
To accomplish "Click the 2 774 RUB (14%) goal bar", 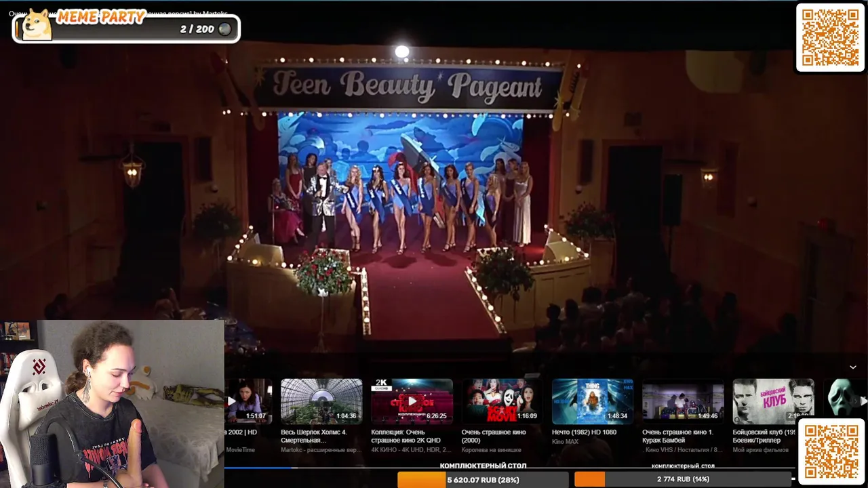I will (x=683, y=479).
